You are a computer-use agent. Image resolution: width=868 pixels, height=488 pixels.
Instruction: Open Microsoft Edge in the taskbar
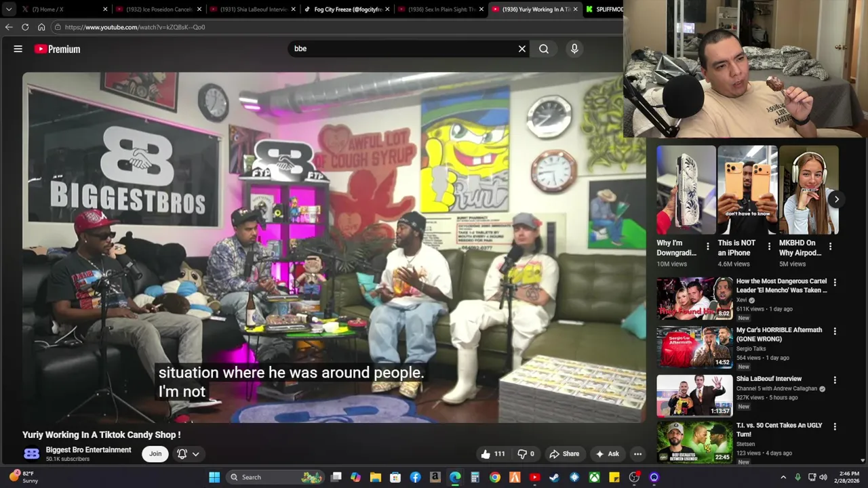455,477
